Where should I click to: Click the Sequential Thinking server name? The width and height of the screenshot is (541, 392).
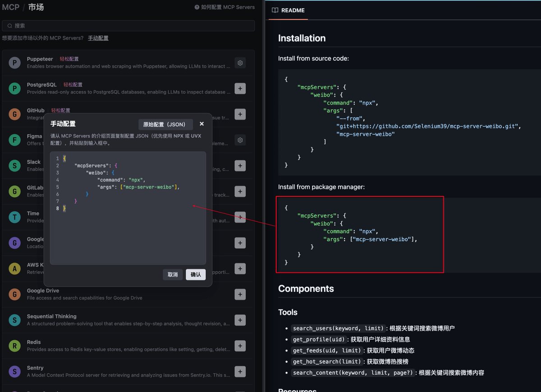51,316
